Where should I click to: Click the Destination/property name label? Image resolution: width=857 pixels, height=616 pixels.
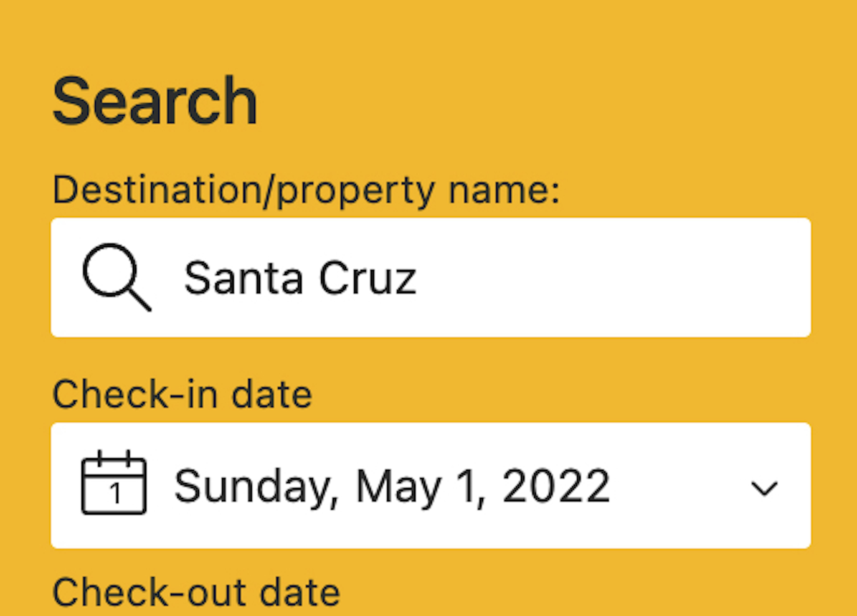(306, 190)
